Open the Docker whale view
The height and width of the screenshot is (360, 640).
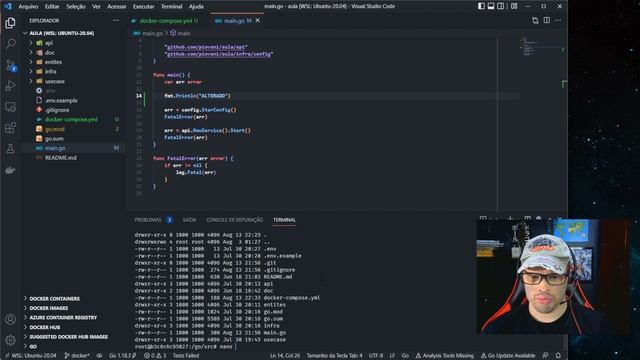click(10, 170)
